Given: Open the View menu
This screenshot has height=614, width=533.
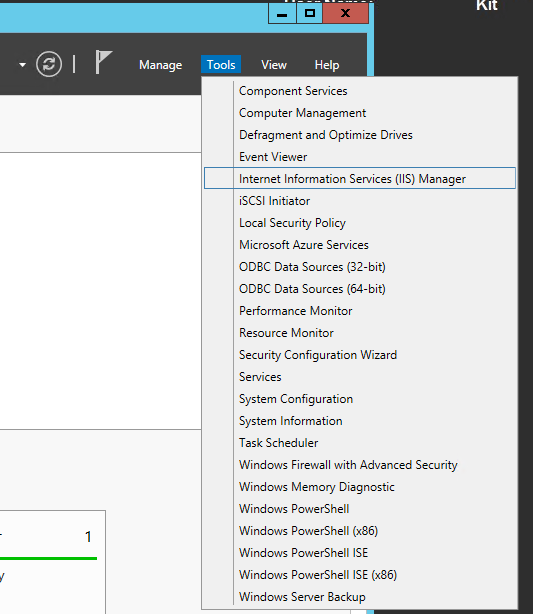Looking at the screenshot, I should click(274, 65).
